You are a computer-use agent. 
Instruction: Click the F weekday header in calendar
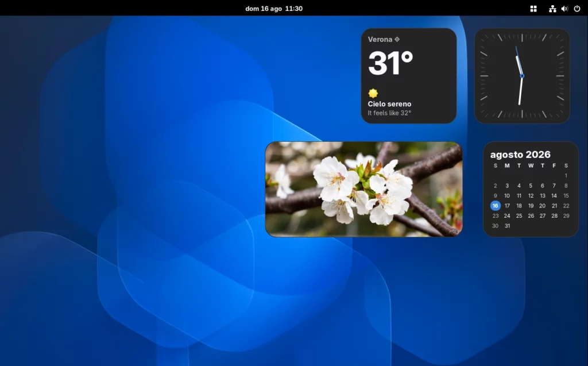(x=554, y=165)
